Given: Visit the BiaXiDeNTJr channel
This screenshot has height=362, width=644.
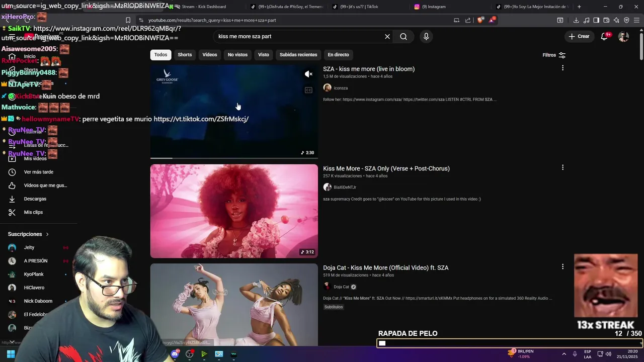Looking at the screenshot, I should coord(345,187).
